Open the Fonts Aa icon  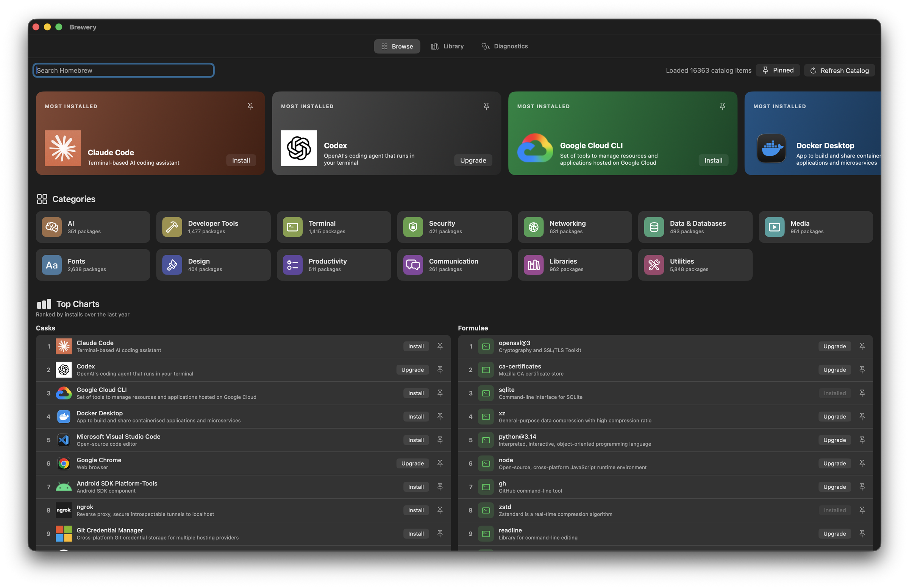coord(52,265)
